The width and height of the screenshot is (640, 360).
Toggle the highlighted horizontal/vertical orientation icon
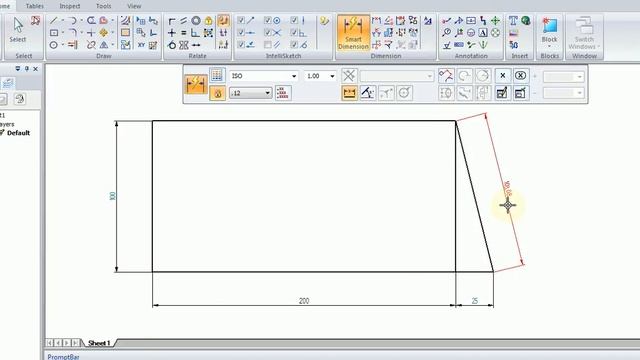(349, 93)
